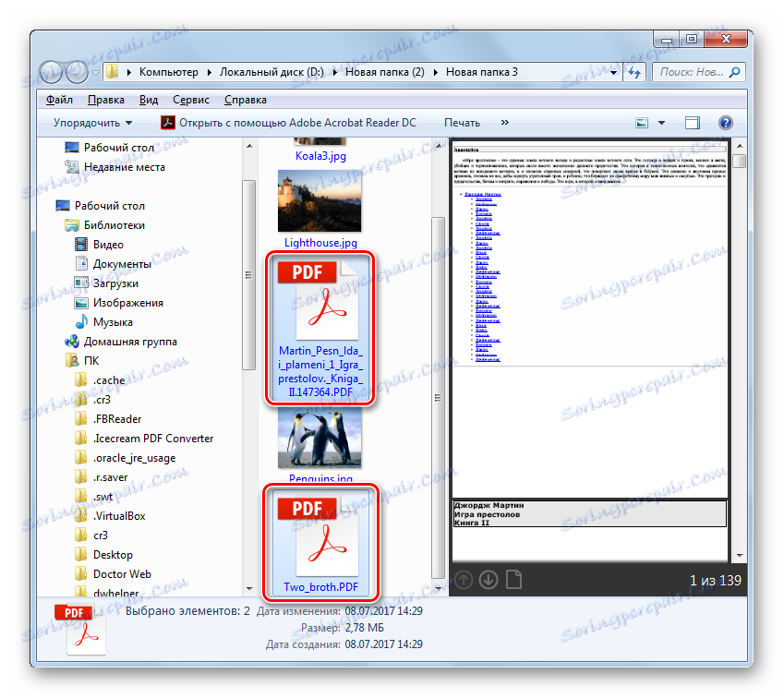Screen dimensions: 784x698
Task: Expand the chevron after Локальный диск (D:)
Action: pos(334,73)
